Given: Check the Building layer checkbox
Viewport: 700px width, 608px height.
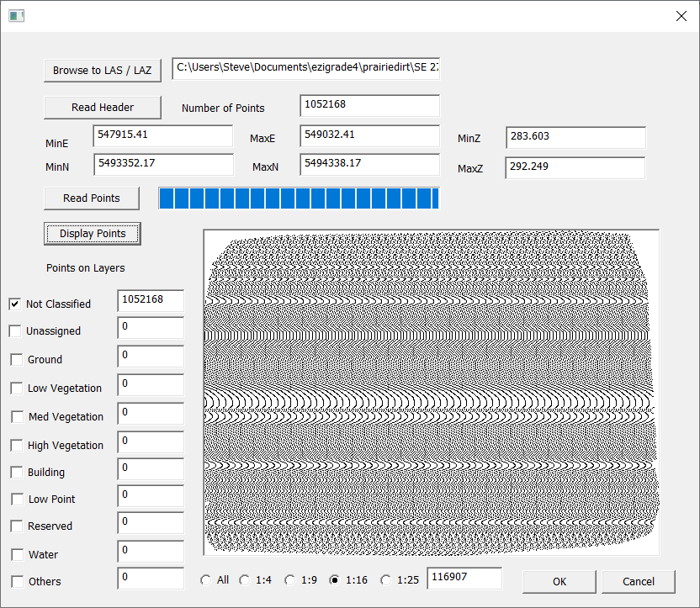Looking at the screenshot, I should [x=17, y=472].
